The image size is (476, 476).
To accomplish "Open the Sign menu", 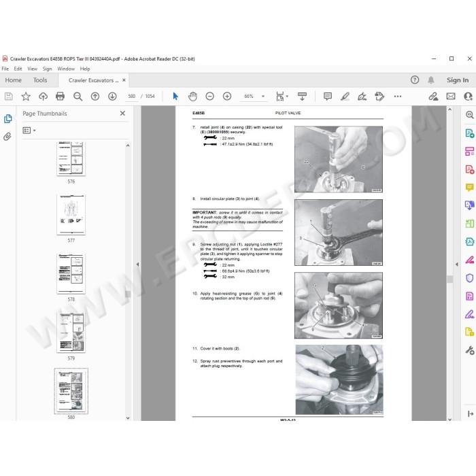I will [x=47, y=69].
